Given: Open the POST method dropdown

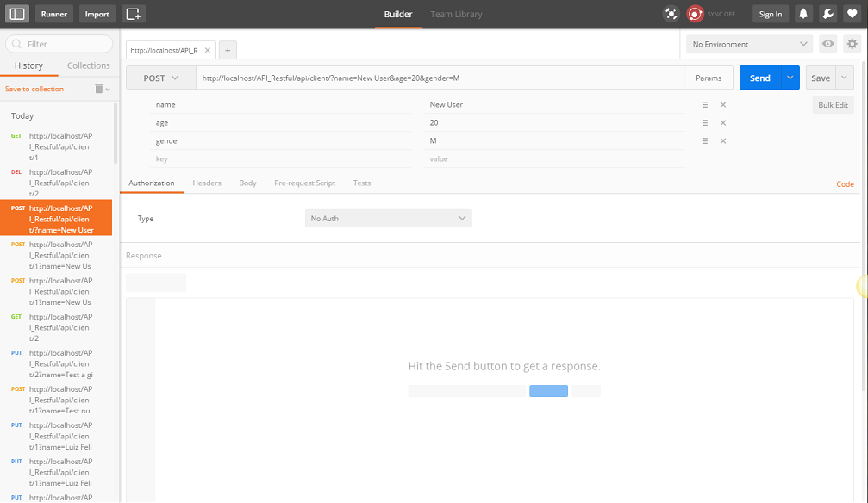Looking at the screenshot, I should pyautogui.click(x=160, y=78).
